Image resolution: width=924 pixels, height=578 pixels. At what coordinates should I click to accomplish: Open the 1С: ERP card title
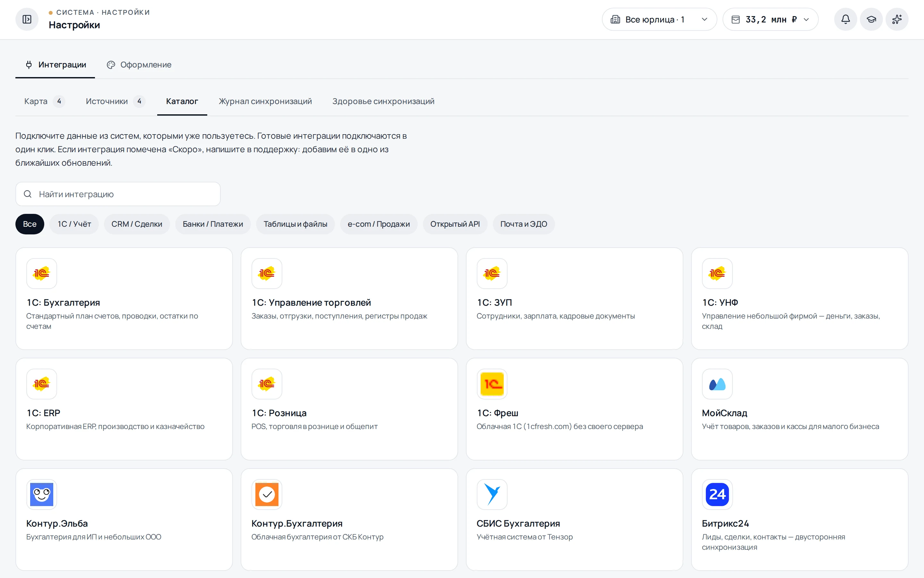(x=43, y=413)
